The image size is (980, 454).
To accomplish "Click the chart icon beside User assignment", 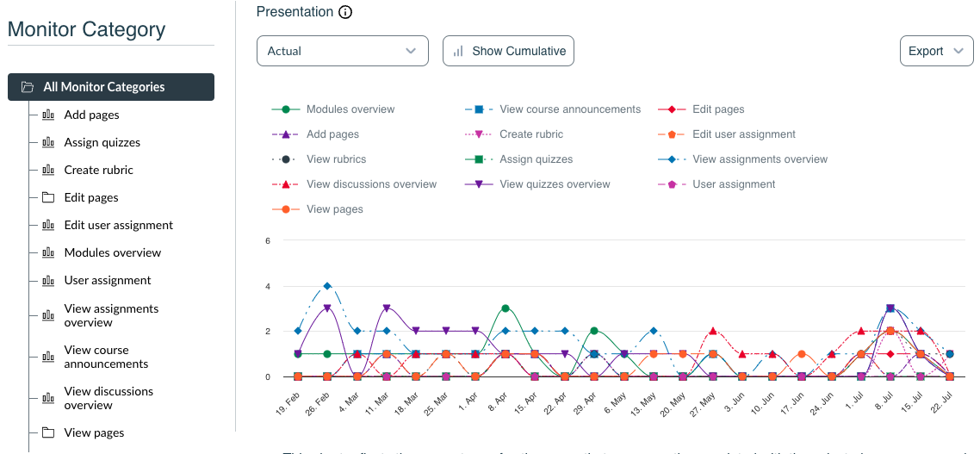I will pos(48,280).
